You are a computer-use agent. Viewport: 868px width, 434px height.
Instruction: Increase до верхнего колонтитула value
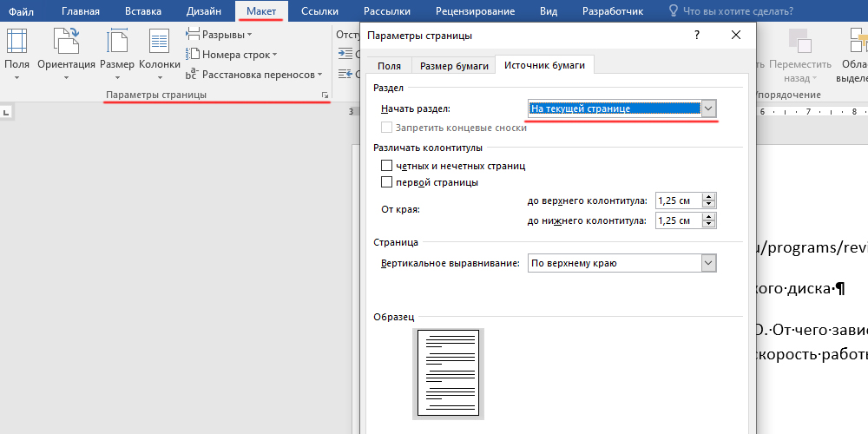coord(709,196)
